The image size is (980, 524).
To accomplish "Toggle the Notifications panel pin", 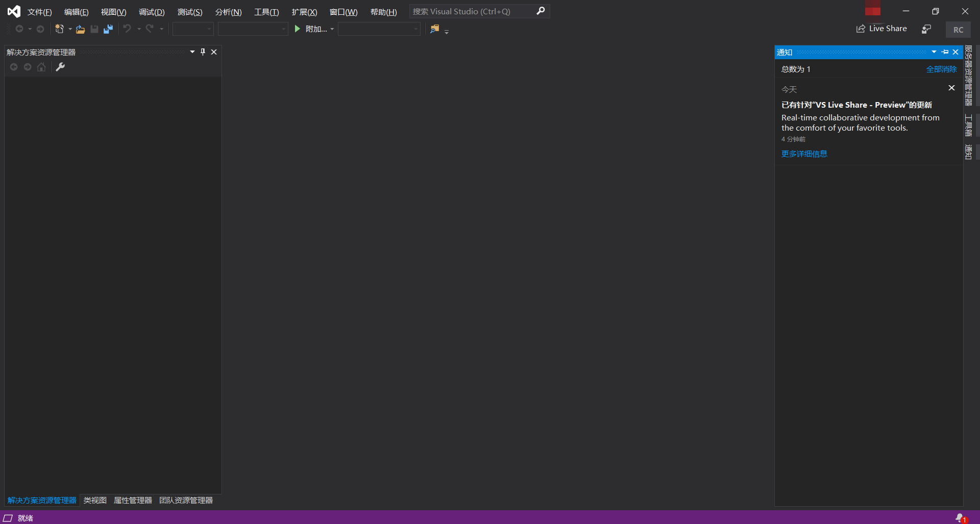I will click(945, 52).
